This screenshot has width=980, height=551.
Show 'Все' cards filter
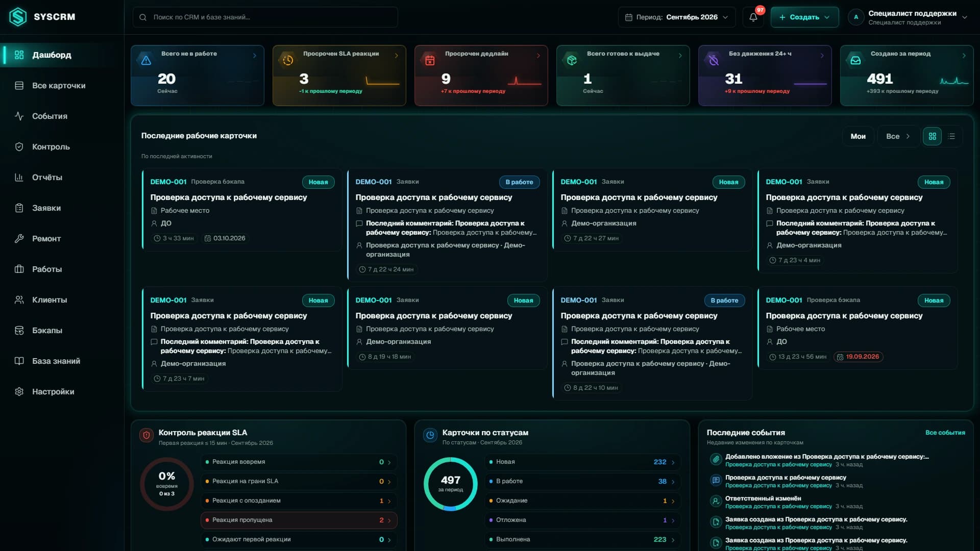click(x=898, y=136)
